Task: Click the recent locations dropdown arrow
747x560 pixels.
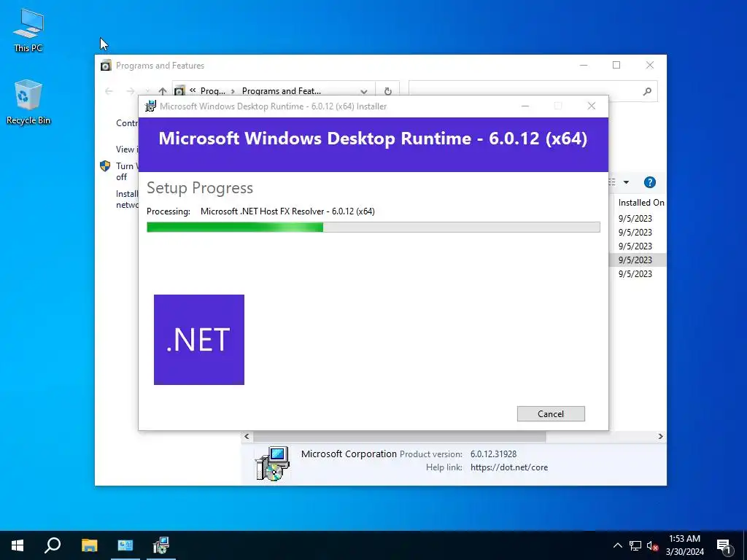Action: click(147, 91)
